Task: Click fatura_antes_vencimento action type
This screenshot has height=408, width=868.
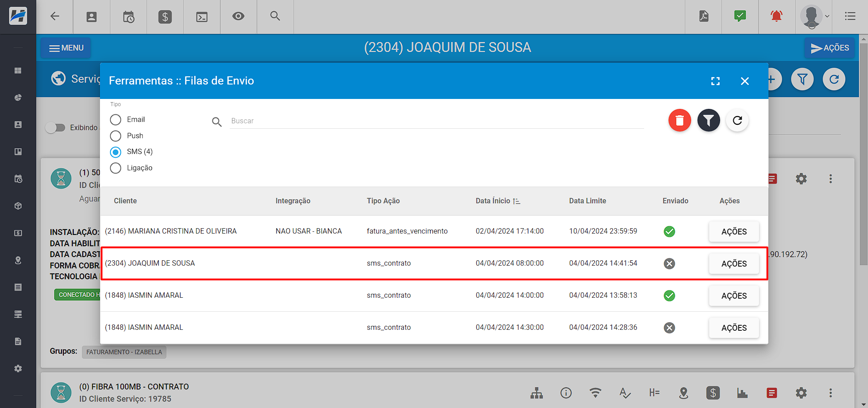Action: 407,231
